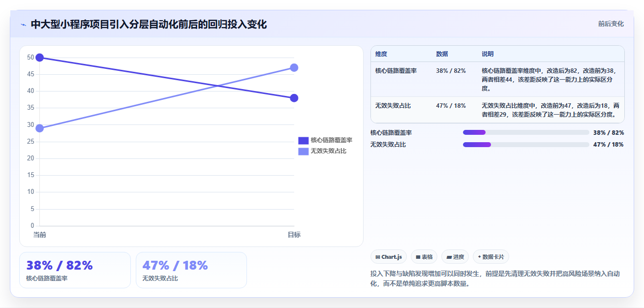Click the 无效失败占比 data point at 当前

click(x=40, y=128)
